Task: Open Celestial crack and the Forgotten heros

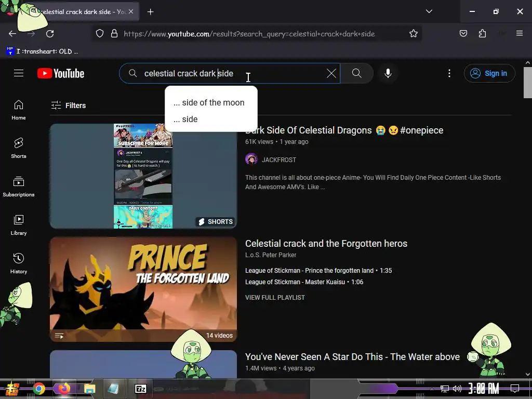Action: pyautogui.click(x=326, y=244)
